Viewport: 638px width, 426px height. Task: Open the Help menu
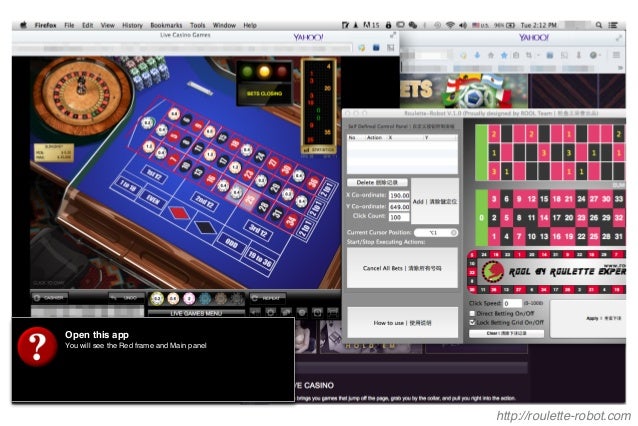click(x=250, y=25)
